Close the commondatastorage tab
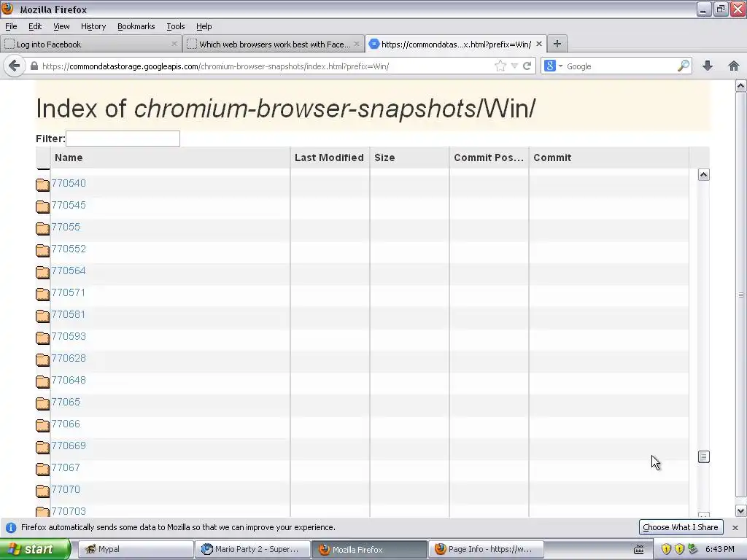The width and height of the screenshot is (747, 560). (x=539, y=44)
